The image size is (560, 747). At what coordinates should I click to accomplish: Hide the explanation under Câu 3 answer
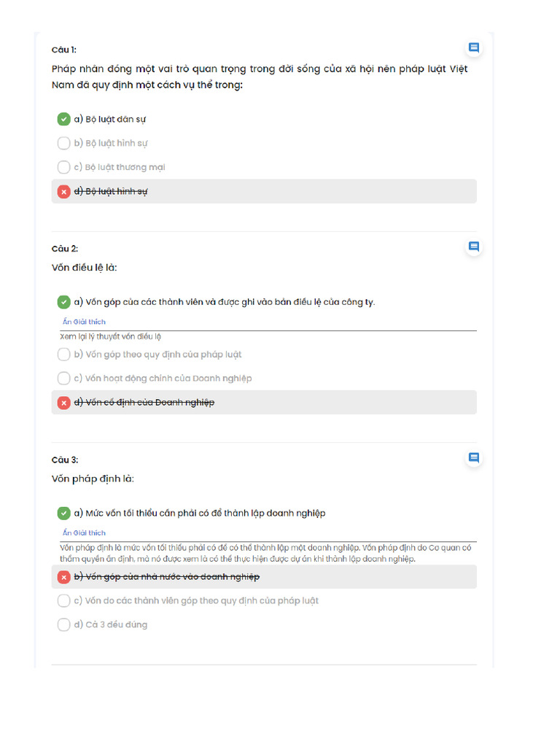[84, 533]
